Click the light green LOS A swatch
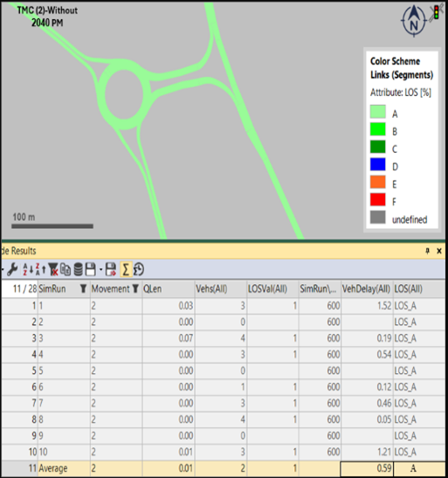 [377, 112]
